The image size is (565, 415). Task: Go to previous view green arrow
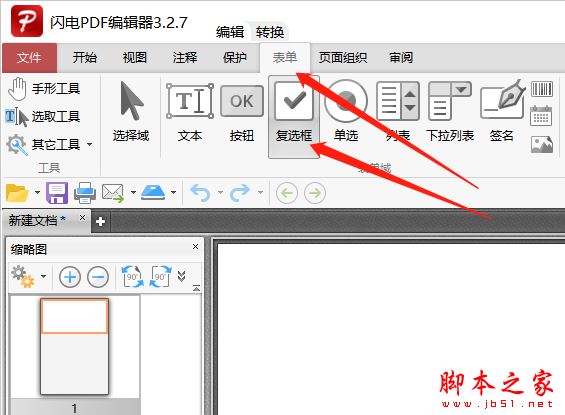pyautogui.click(x=287, y=193)
